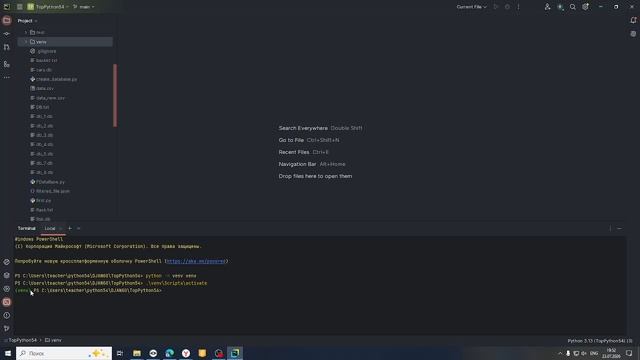The width and height of the screenshot is (640, 360).
Task: Open Search Everywhere magnifier icon
Action: click(573, 7)
